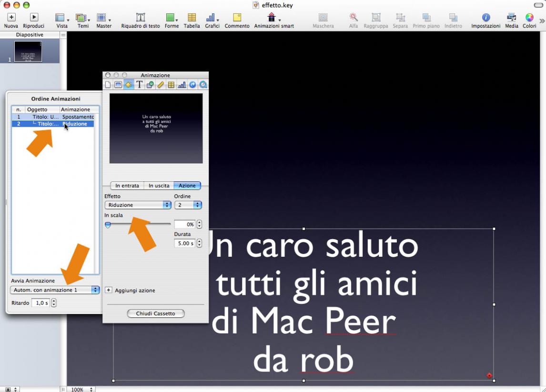Click the Oggetto column header

coord(42,110)
